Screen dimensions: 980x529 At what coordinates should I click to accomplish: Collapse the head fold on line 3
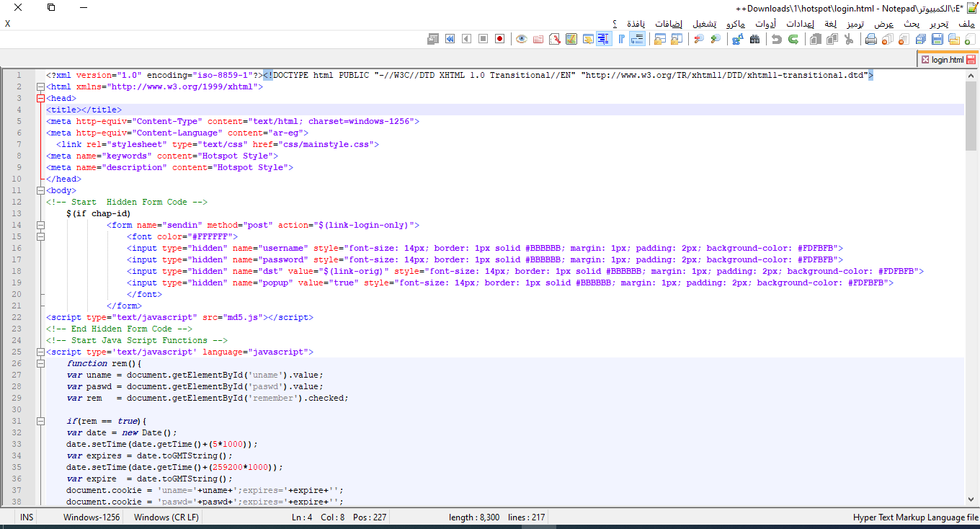(x=40, y=98)
